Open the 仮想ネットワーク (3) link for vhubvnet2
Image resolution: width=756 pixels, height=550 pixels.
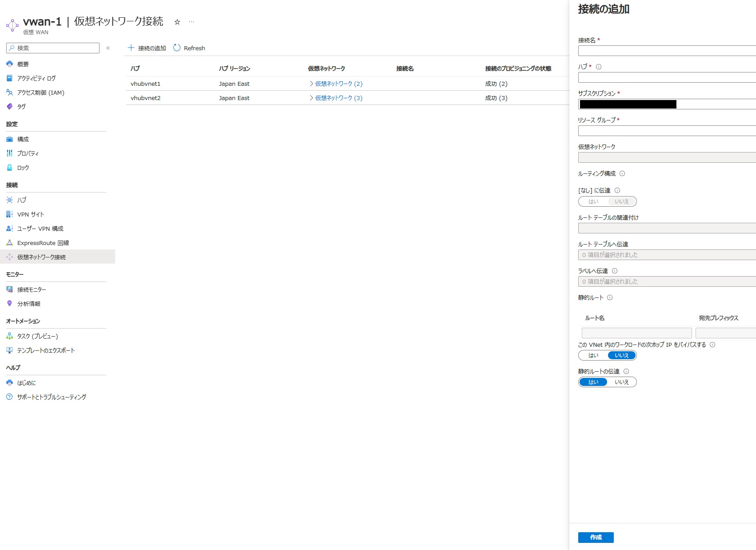[x=339, y=98]
